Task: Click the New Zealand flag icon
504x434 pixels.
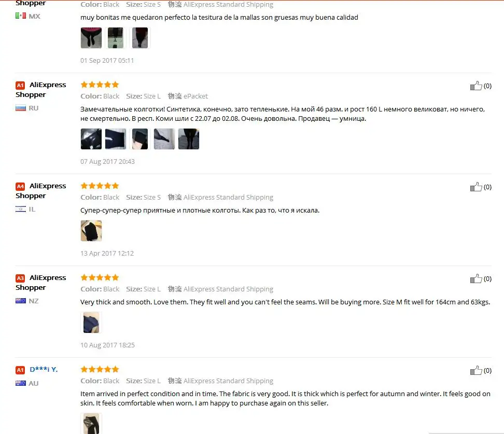Action: [x=21, y=301]
